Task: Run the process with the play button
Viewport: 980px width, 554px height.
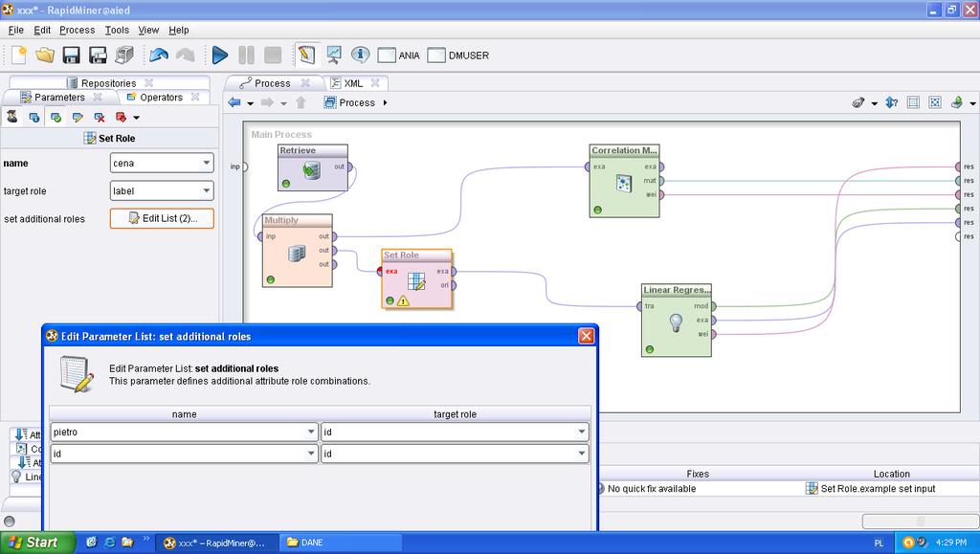Action: 220,55
